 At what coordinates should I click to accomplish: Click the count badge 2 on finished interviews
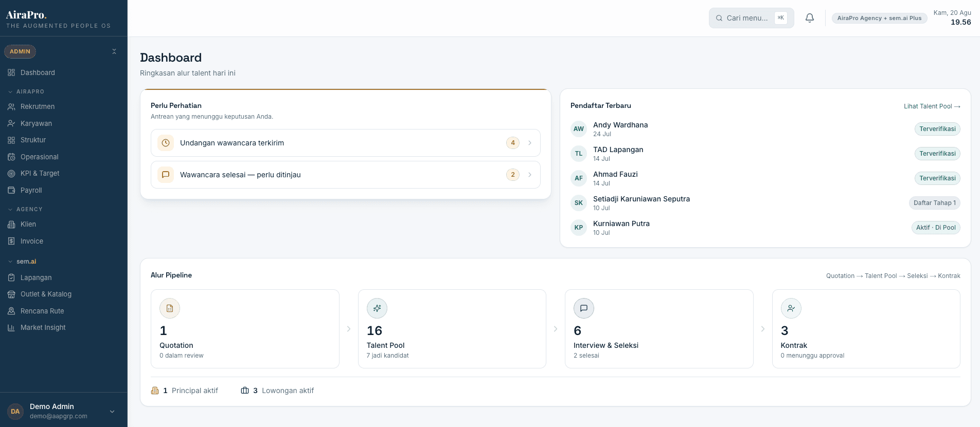(x=513, y=175)
